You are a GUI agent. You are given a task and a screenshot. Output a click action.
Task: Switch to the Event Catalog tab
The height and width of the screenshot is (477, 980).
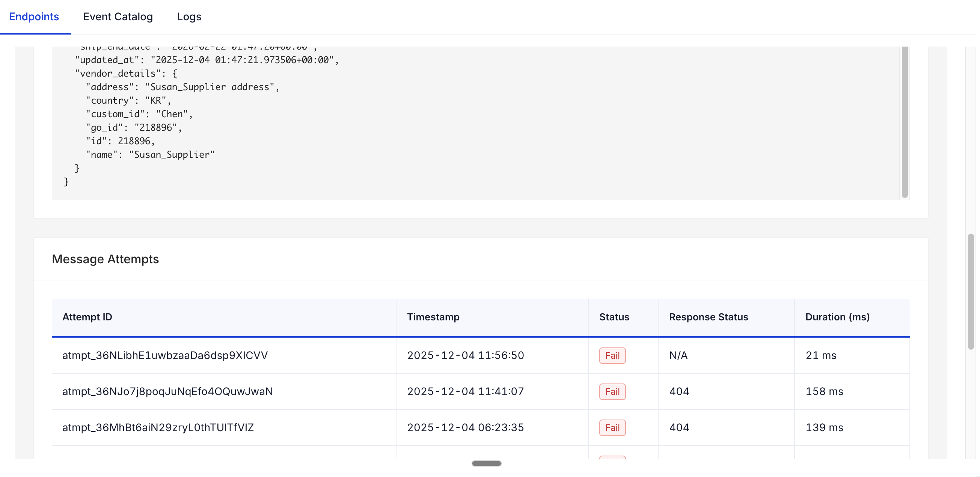point(118,17)
